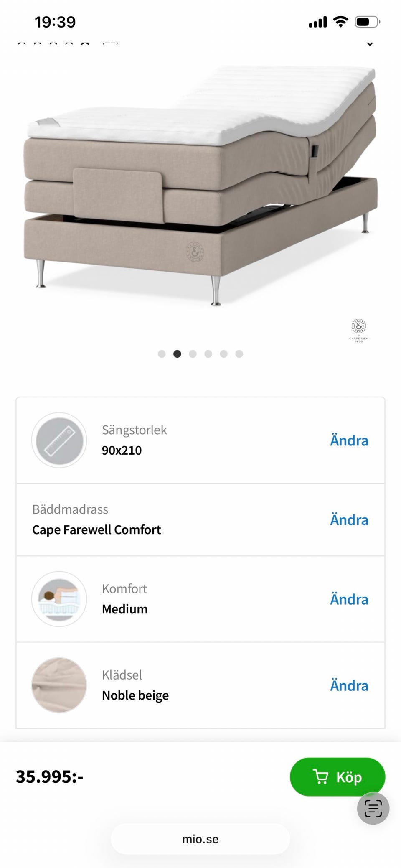Change the Klädsel fabric option
The image size is (401, 868).
pos(349,685)
